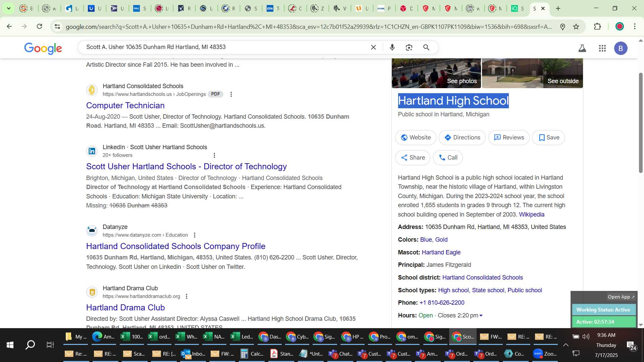644x362 pixels.
Task: Open the High school type link
Action: [x=453, y=290]
